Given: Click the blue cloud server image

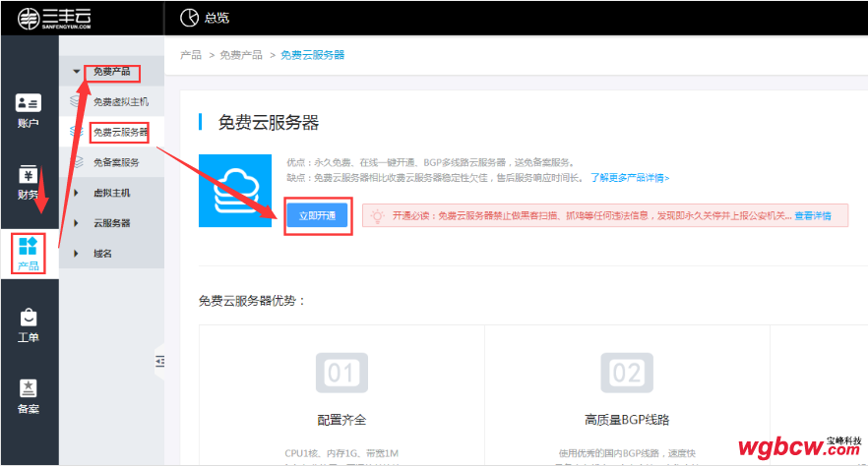Looking at the screenshot, I should [235, 190].
